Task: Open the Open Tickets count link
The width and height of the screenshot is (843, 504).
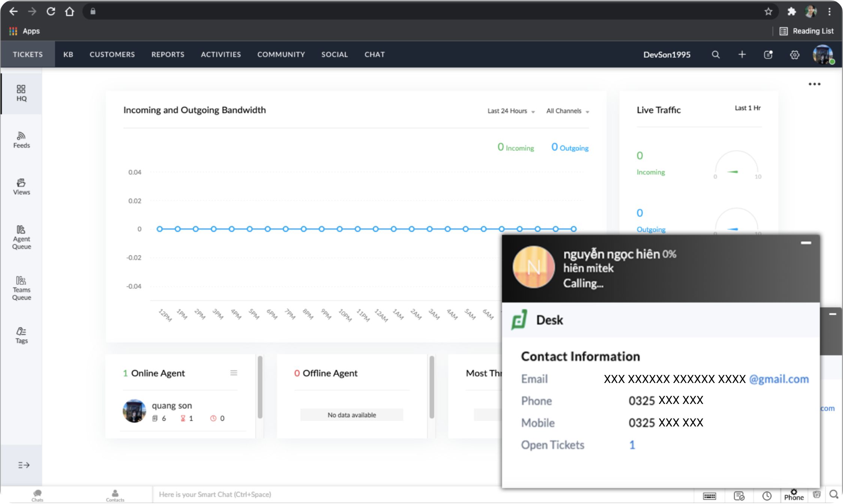Action: [632, 445]
